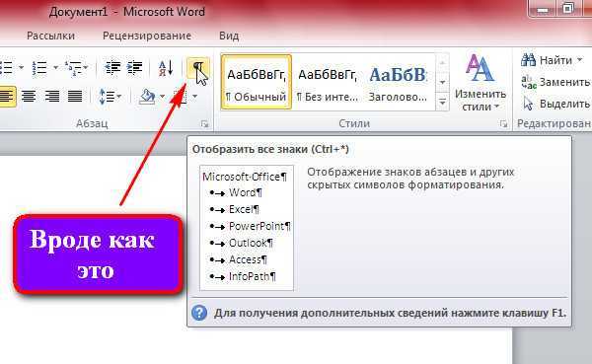Decrease paragraph indent
The height and width of the screenshot is (364, 592).
coord(112,68)
